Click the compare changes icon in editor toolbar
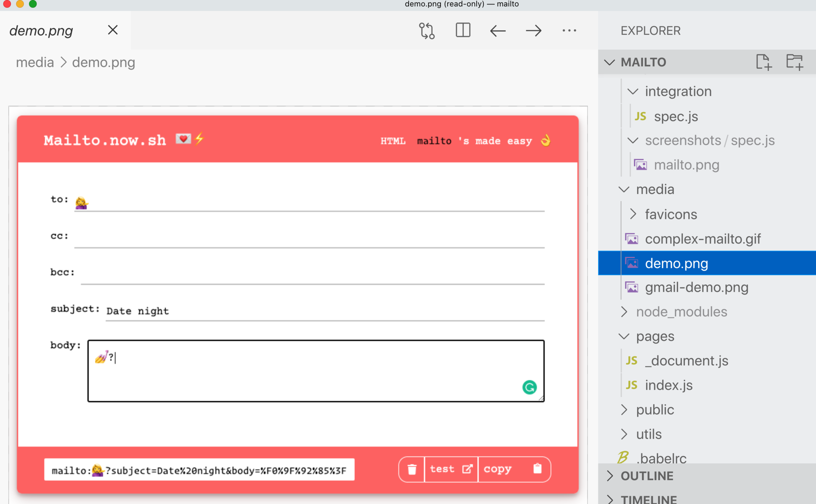Viewport: 816px width, 504px height. pyautogui.click(x=427, y=31)
